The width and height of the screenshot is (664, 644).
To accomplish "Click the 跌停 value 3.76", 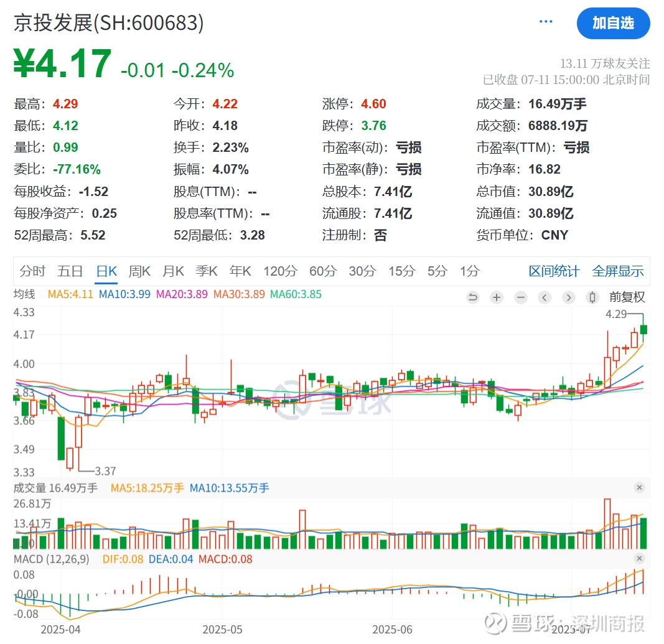I will pyautogui.click(x=373, y=126).
